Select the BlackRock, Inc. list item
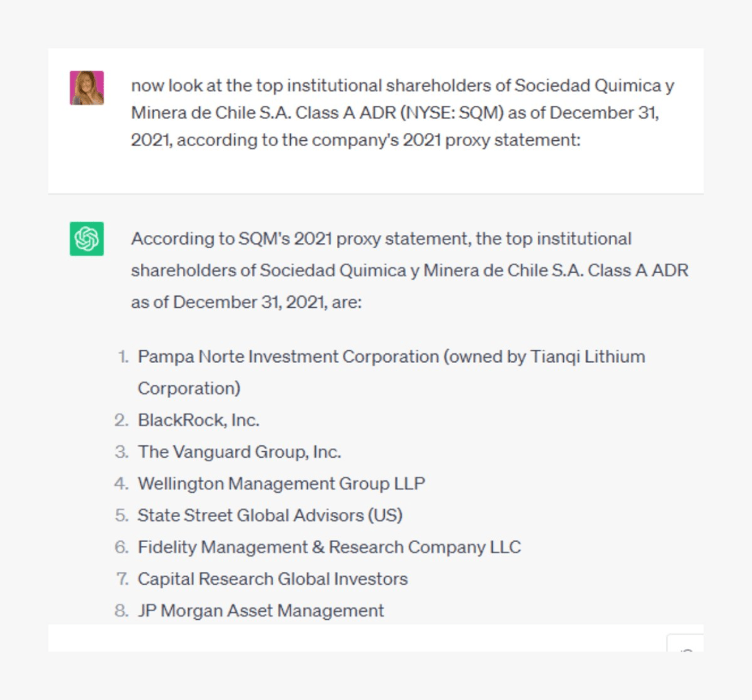752x700 pixels. click(198, 420)
